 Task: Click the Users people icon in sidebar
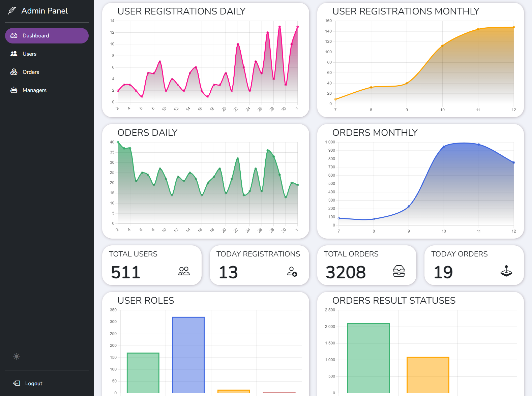click(x=14, y=54)
